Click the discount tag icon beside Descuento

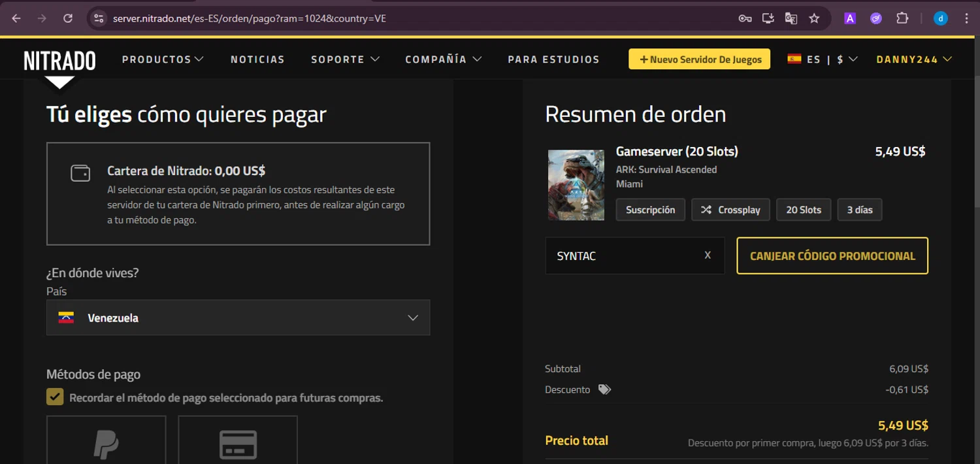tap(605, 389)
